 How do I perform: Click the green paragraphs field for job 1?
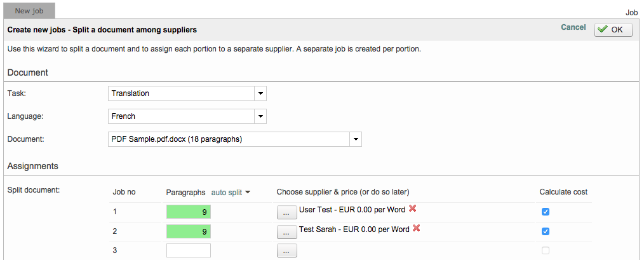point(188,212)
